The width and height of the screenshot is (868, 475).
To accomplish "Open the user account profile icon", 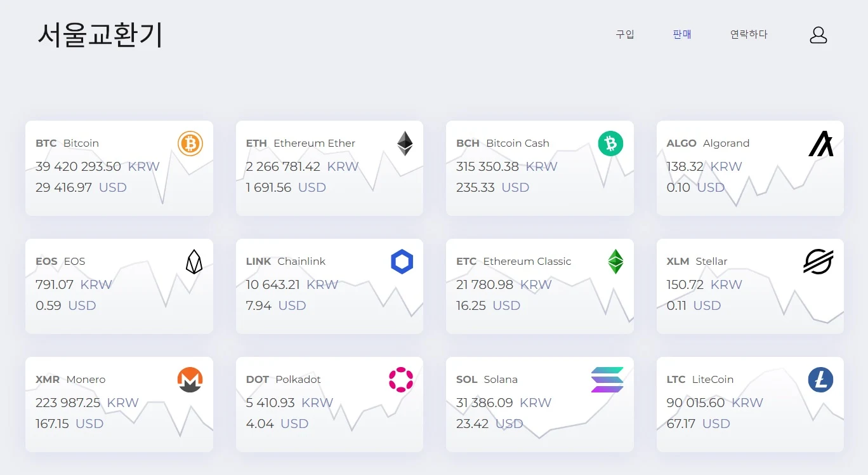I will 819,35.
